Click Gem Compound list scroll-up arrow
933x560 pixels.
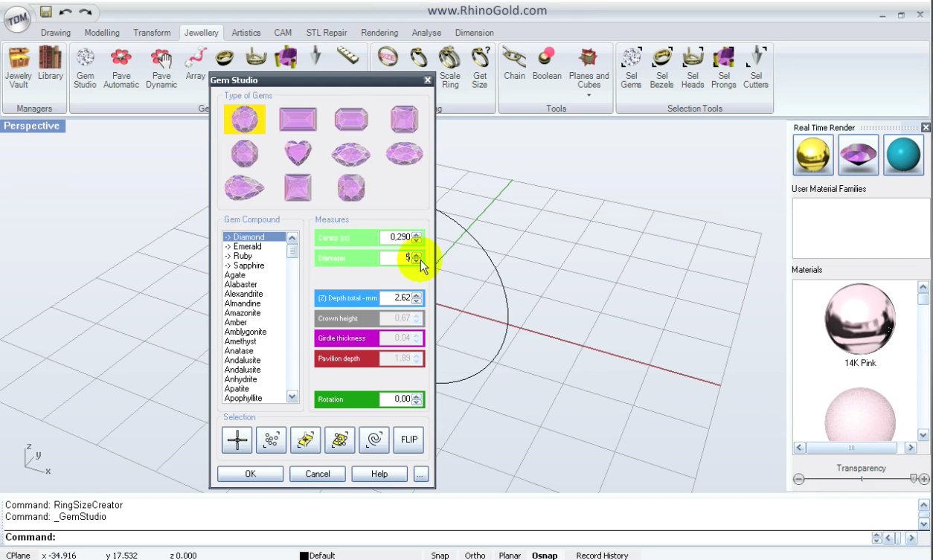click(292, 237)
